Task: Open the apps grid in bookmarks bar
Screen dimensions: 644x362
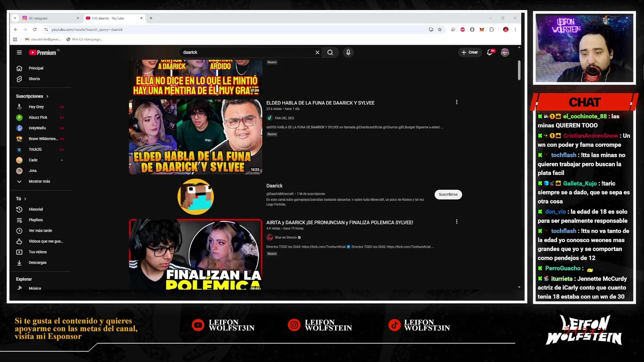Action: (x=15, y=39)
